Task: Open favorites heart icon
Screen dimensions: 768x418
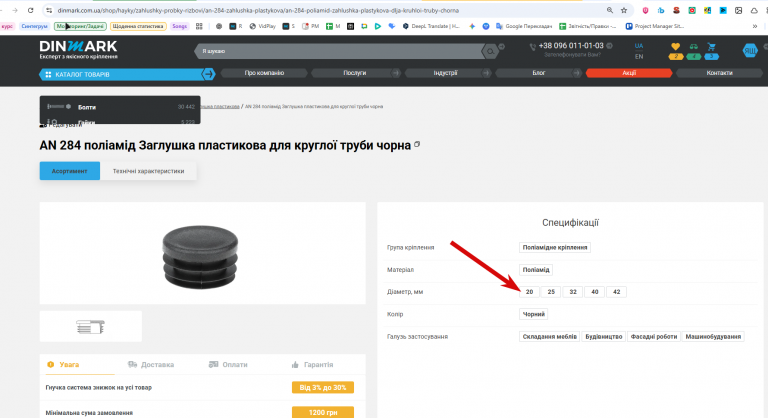Action: [675, 47]
